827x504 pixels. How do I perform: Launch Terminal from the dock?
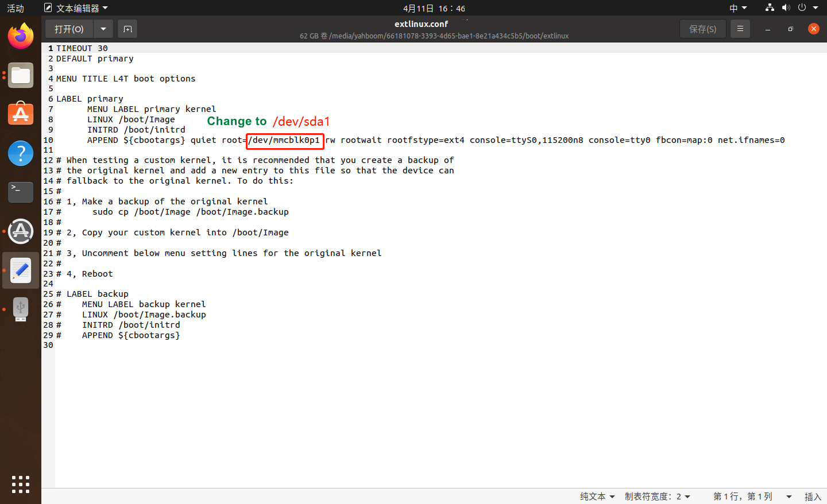coord(21,192)
